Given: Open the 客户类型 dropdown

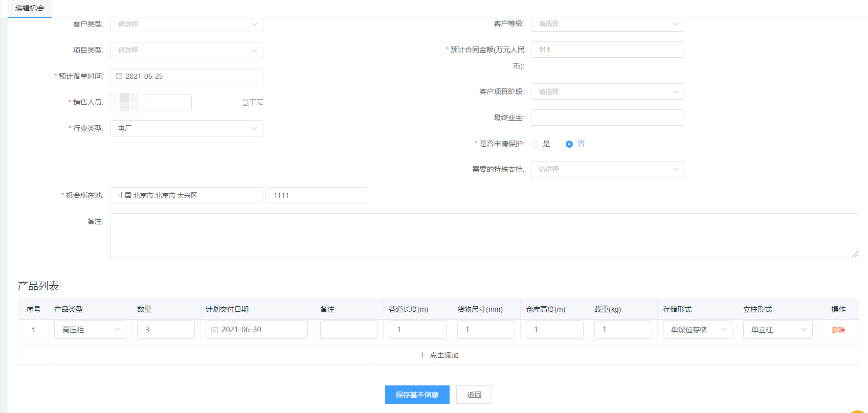Looking at the screenshot, I should 186,24.
